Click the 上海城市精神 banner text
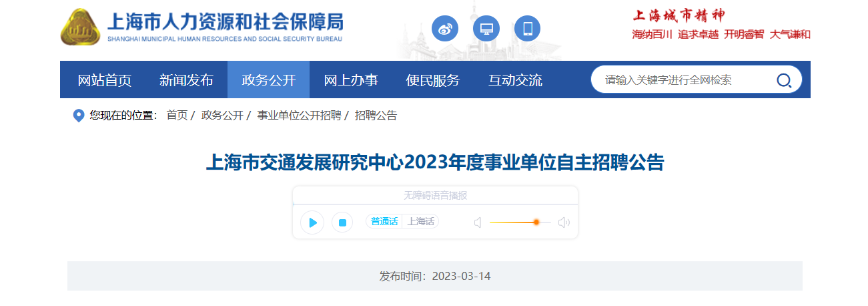Image resolution: width=868 pixels, height=306 pixels. 678,15
